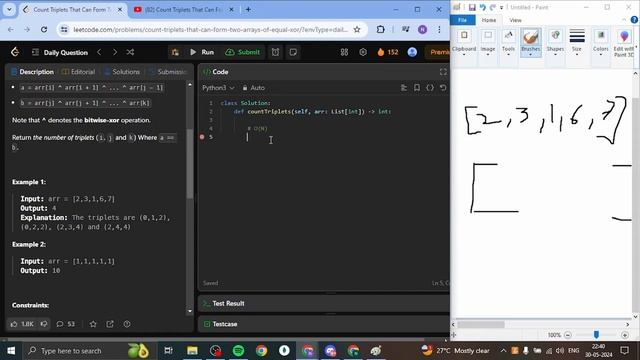Open Spotify from the taskbar
The image size is (640, 360).
click(238, 350)
